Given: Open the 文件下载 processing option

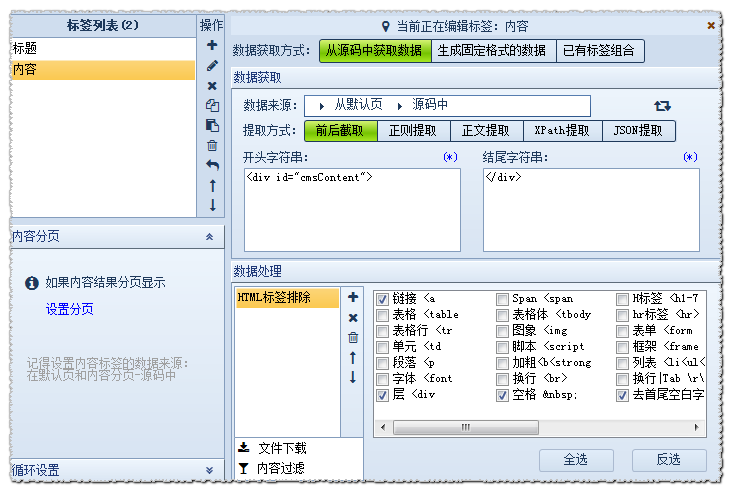Looking at the screenshot, I should (x=281, y=448).
